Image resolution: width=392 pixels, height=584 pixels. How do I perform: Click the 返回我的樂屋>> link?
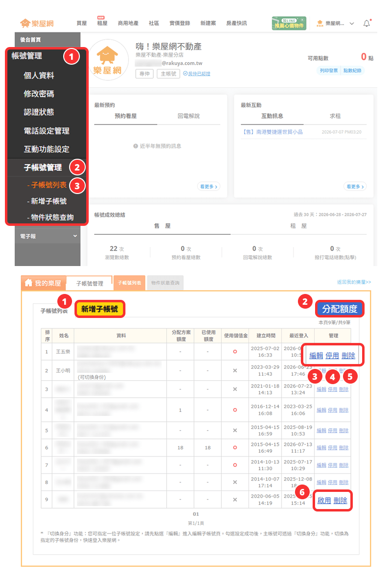(354, 282)
